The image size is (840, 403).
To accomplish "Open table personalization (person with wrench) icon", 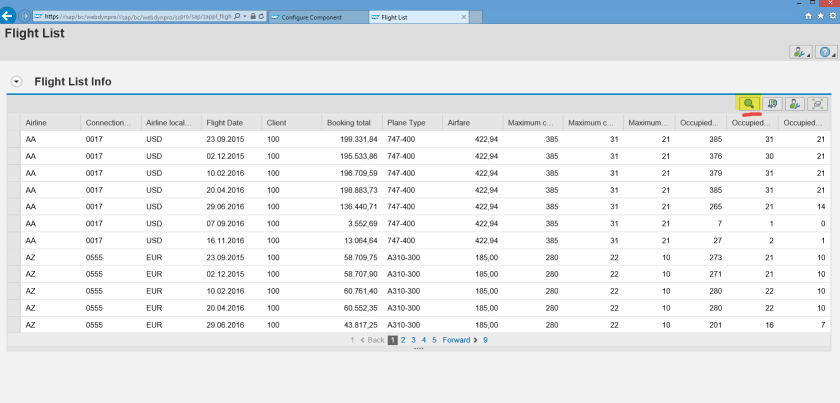I will (x=795, y=103).
